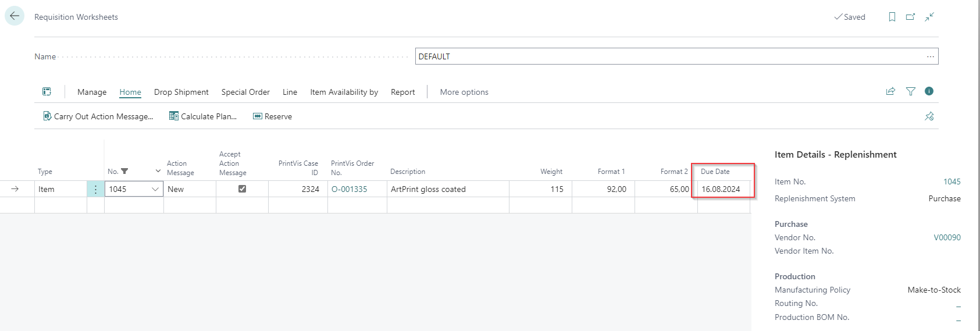Open the Item Availability by menu

(x=344, y=92)
